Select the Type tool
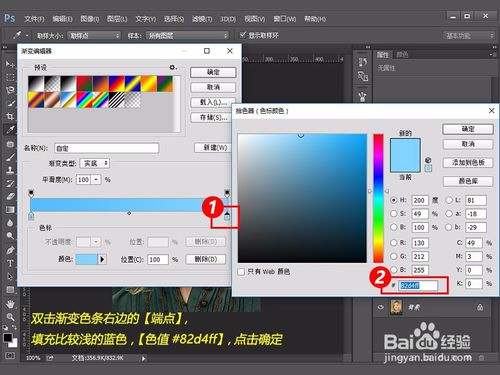 10,263
